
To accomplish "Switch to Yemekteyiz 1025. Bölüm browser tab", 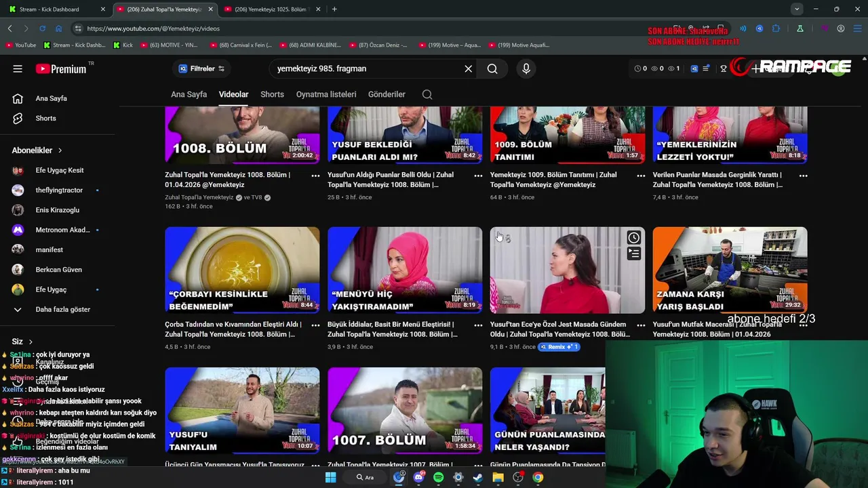I will tap(271, 9).
